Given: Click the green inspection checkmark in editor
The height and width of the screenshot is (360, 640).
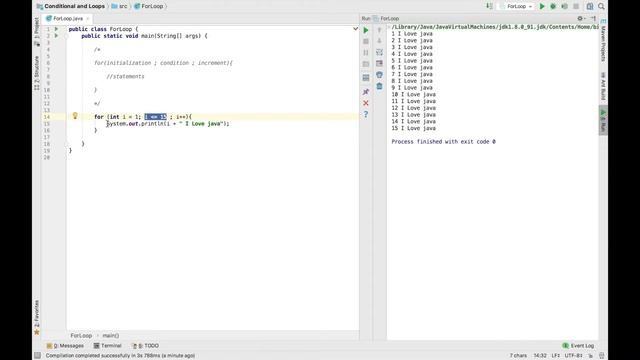Looking at the screenshot, I should pos(355,29).
